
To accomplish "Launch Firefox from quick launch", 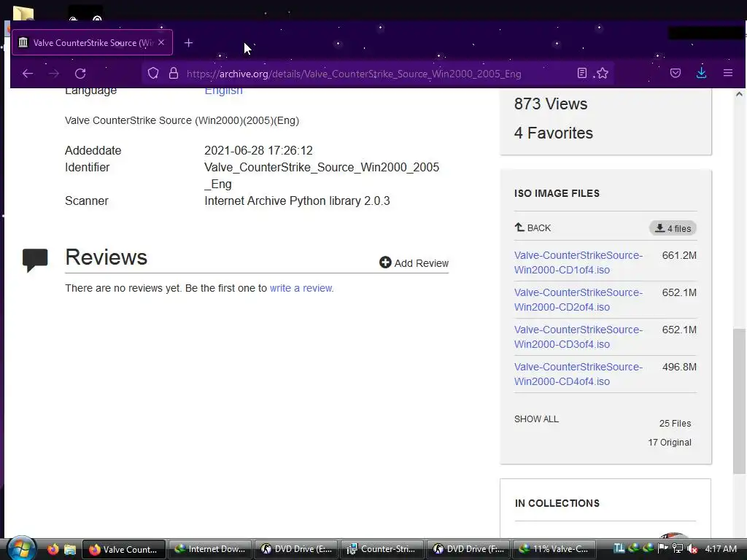I will [53, 549].
